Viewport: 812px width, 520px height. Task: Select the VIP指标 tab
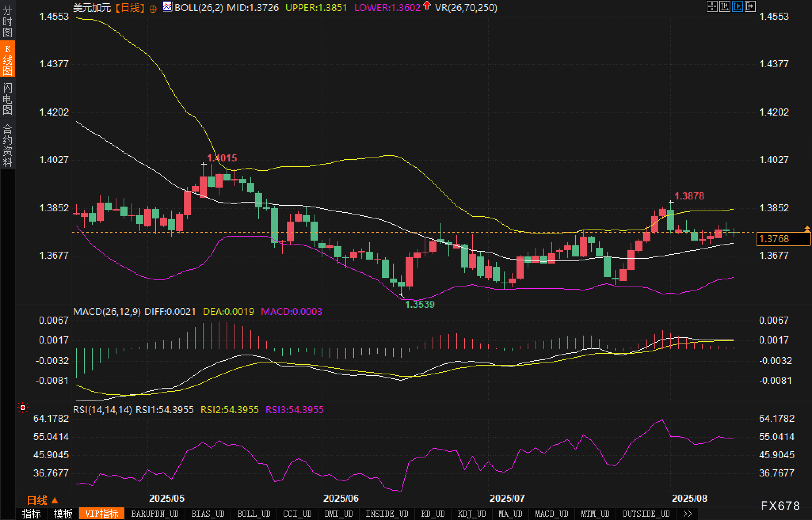[x=102, y=514]
